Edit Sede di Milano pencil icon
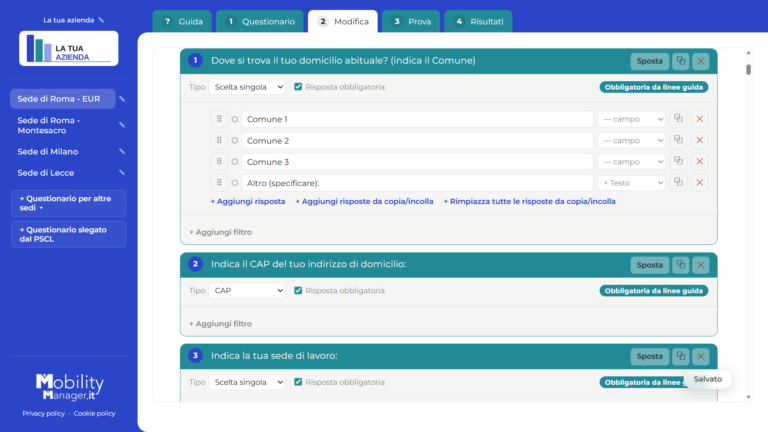Viewport: 768px width, 432px height. coord(122,152)
